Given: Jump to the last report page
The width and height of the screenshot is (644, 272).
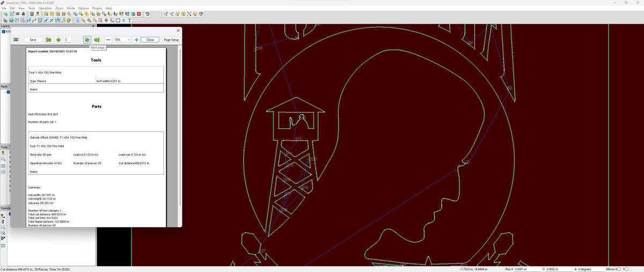Looking at the screenshot, I should click(97, 40).
